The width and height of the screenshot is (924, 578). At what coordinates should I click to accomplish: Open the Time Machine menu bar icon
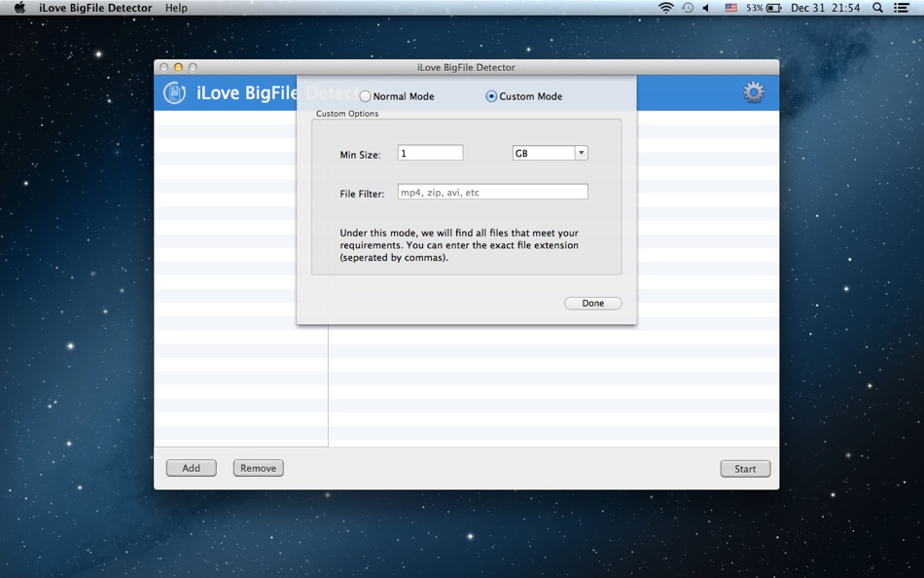688,8
